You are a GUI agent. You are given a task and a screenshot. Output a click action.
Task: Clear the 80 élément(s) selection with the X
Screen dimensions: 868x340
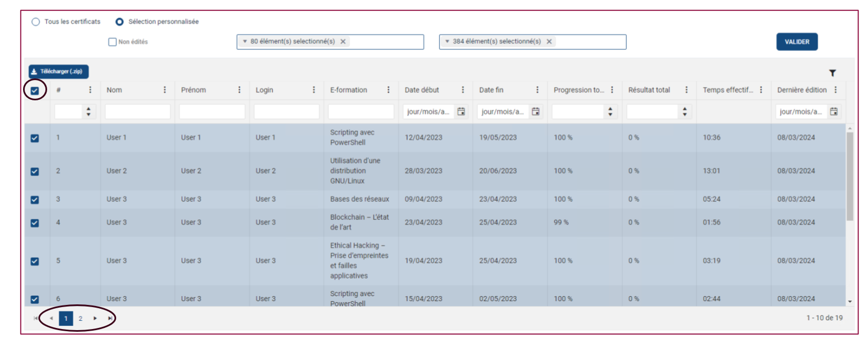[343, 42]
